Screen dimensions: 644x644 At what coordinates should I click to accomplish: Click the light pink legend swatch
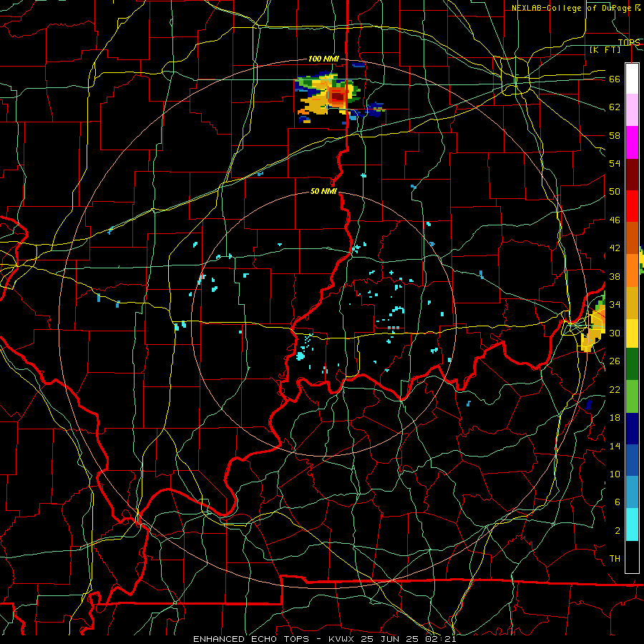pyautogui.click(x=632, y=109)
